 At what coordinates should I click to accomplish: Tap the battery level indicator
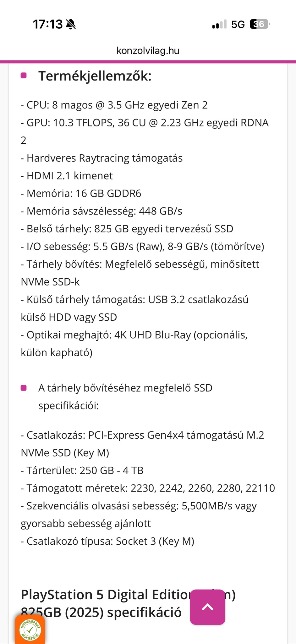point(259,24)
